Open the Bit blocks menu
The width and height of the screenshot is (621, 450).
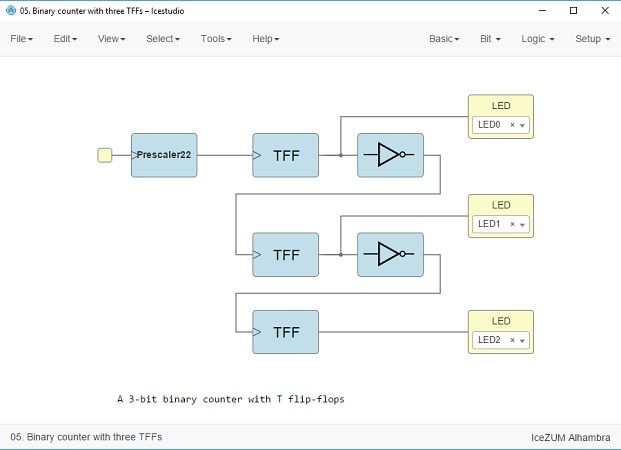point(490,39)
